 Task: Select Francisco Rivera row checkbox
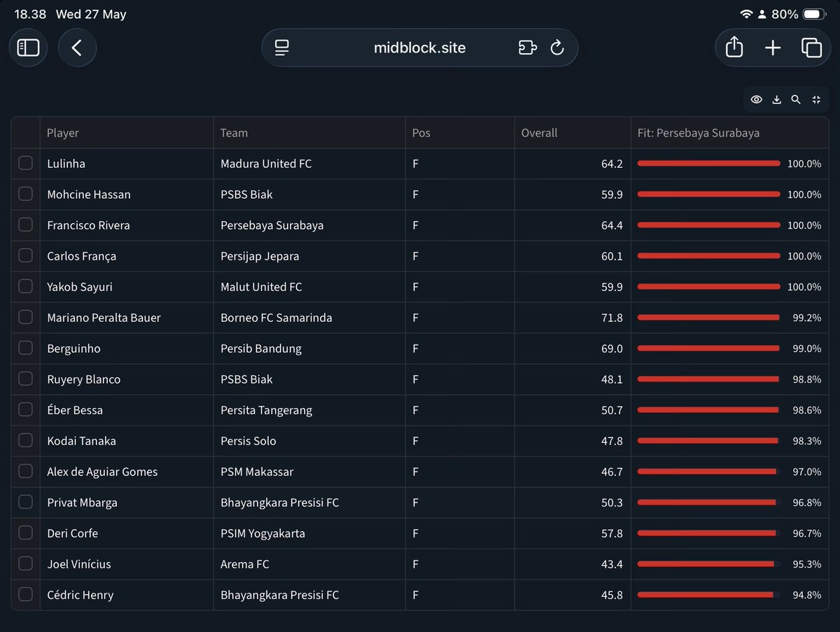click(x=25, y=225)
